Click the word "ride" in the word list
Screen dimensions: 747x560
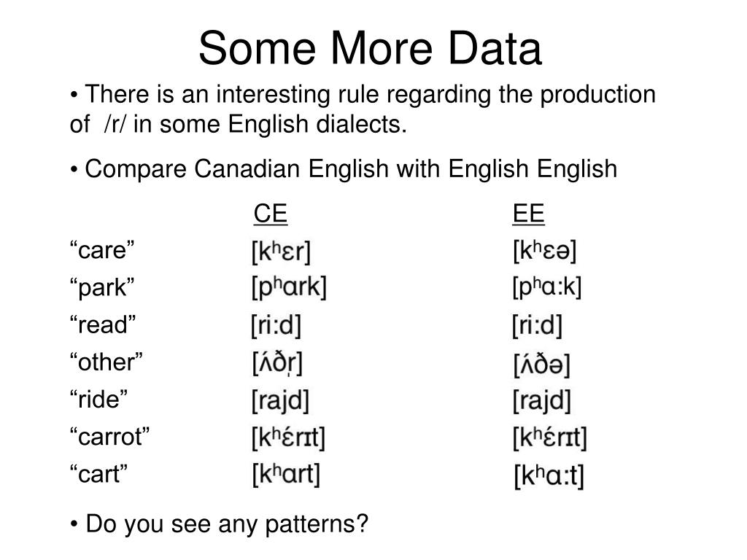(98, 399)
